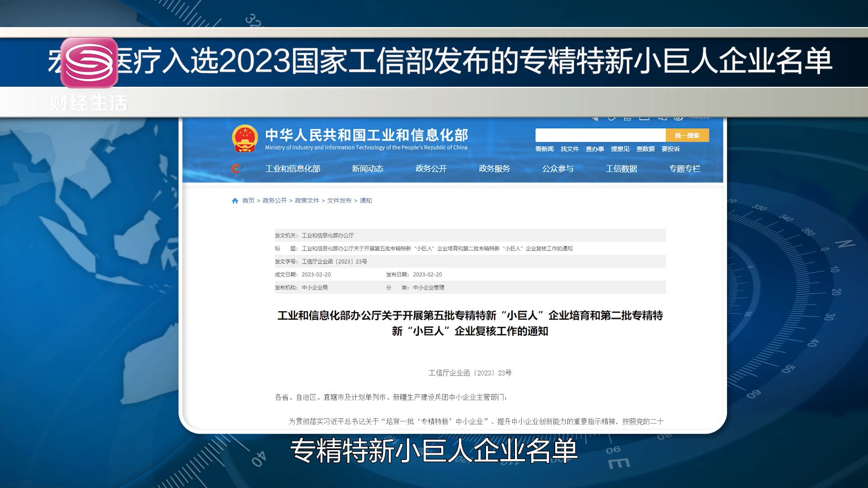Click 文件发布 breadcrumb link
The width and height of the screenshot is (868, 488).
coord(339,201)
